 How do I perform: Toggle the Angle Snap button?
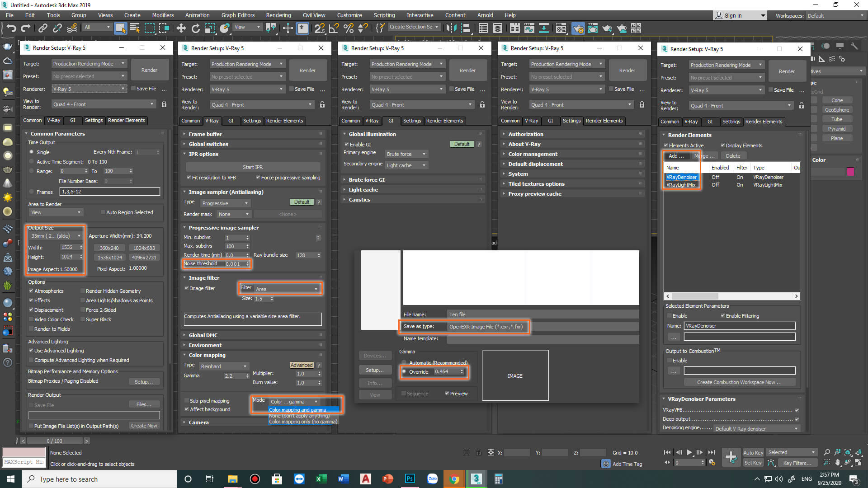click(x=334, y=28)
